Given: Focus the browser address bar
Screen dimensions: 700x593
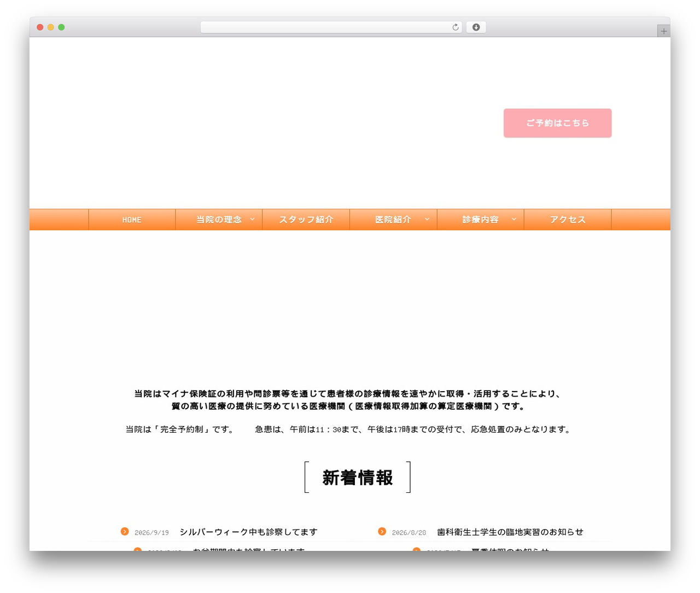Looking at the screenshot, I should [x=331, y=27].
